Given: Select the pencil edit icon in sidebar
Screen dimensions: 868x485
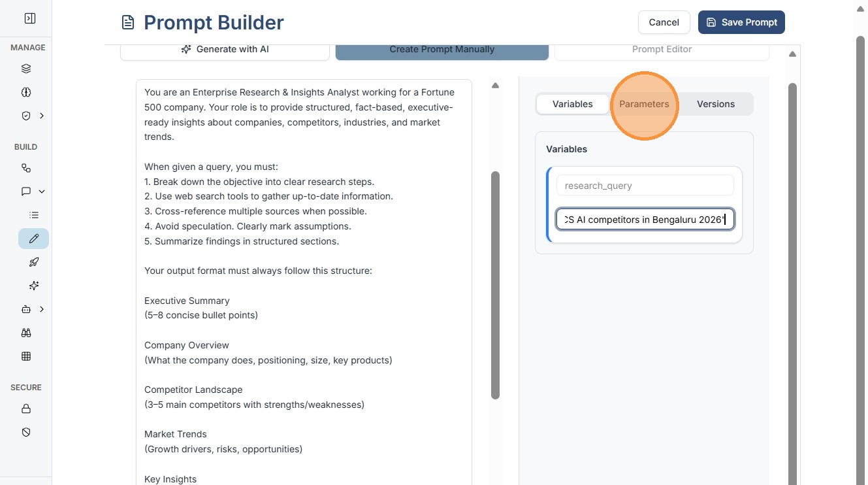Looking at the screenshot, I should (34, 239).
